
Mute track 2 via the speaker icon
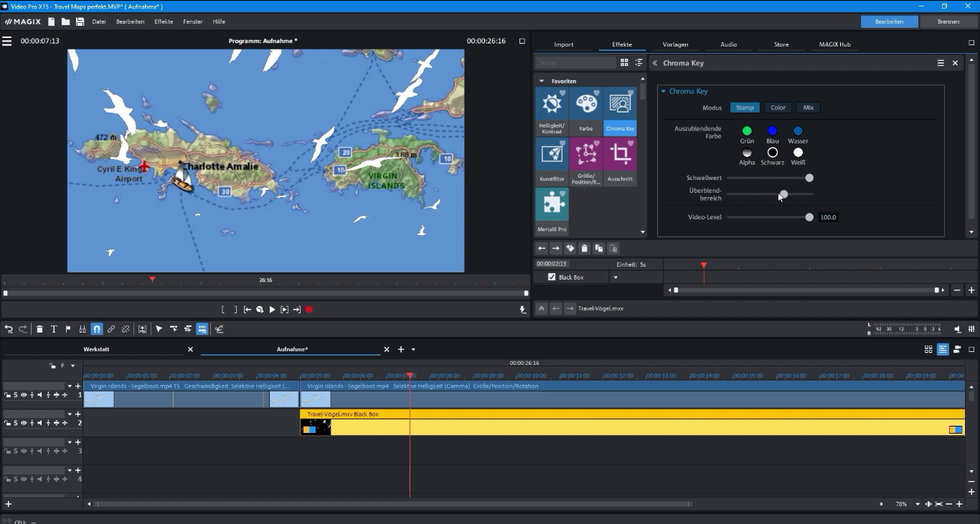[39, 423]
